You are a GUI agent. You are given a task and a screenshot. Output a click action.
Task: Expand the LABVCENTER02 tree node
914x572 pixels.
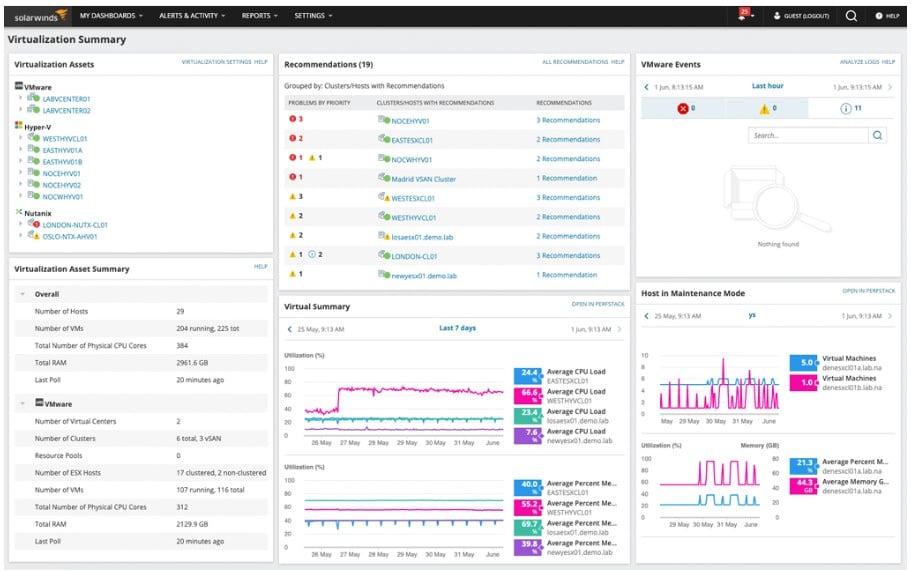20,109
